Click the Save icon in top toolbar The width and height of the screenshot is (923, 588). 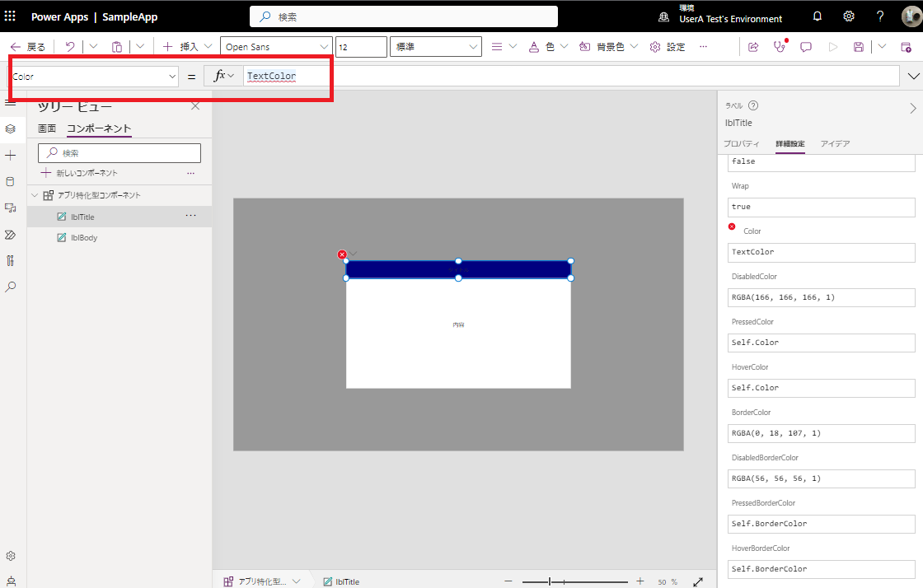pyautogui.click(x=858, y=47)
